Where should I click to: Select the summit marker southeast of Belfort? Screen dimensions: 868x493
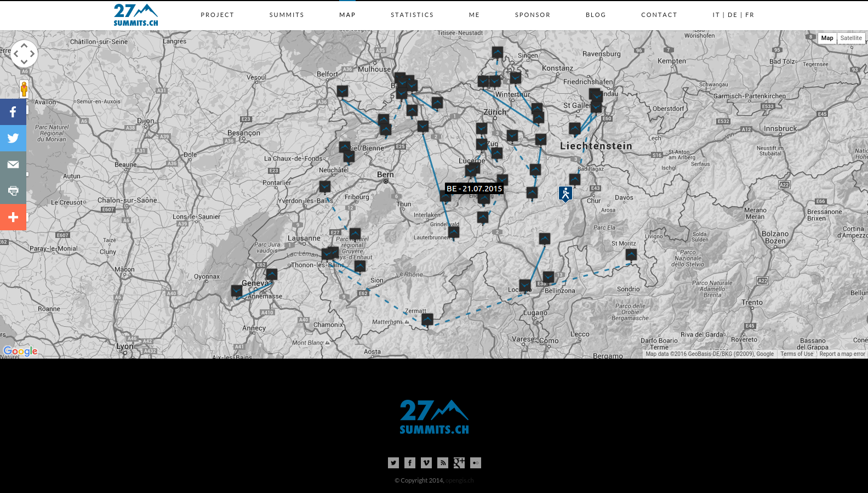(342, 92)
